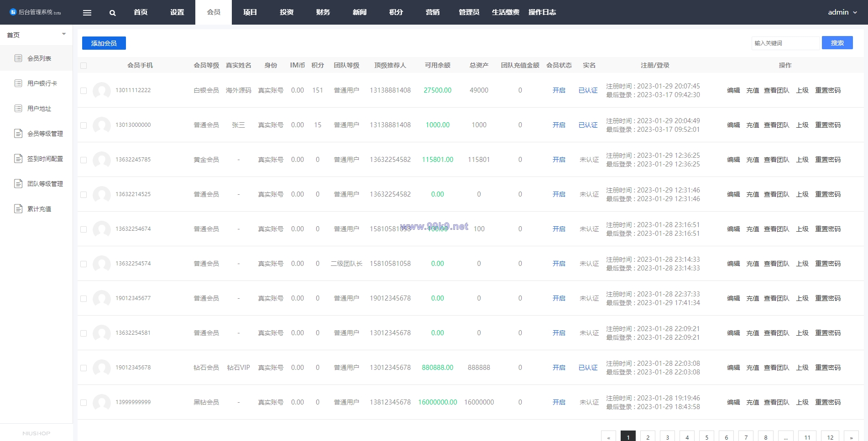Expand the 首页 sidebar dropdown arrow
This screenshot has width=868, height=441.
click(x=64, y=34)
